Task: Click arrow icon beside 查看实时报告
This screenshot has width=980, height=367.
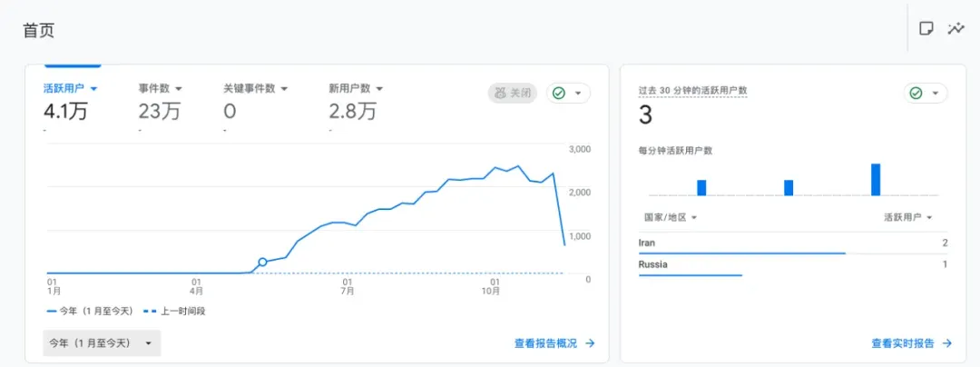Action: click(947, 343)
